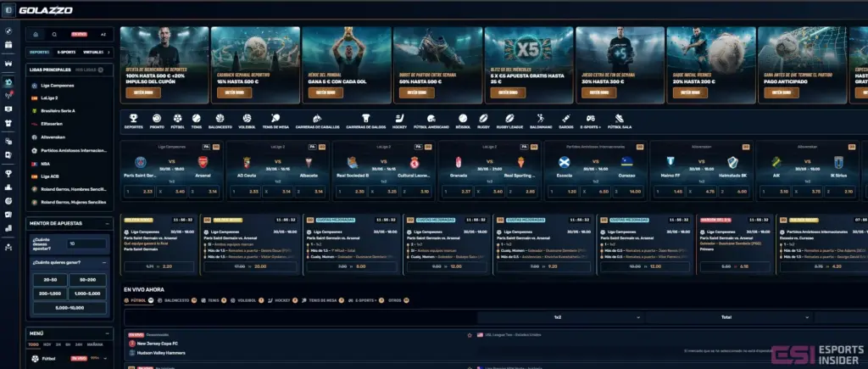Viewport: 868px width, 369px height.
Task: Select the Fútbol Americano helmet icon
Action: point(431,118)
